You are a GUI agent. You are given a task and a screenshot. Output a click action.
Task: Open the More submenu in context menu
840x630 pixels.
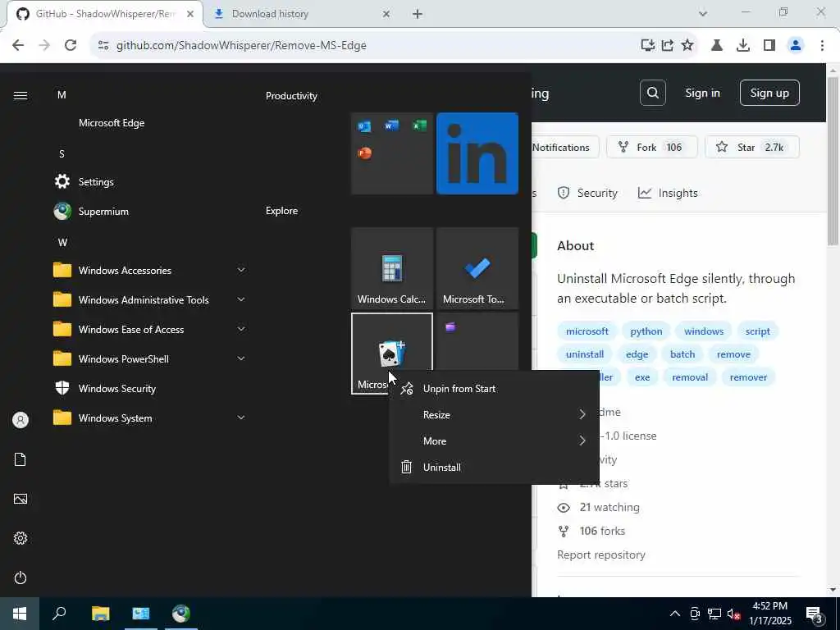pos(494,441)
